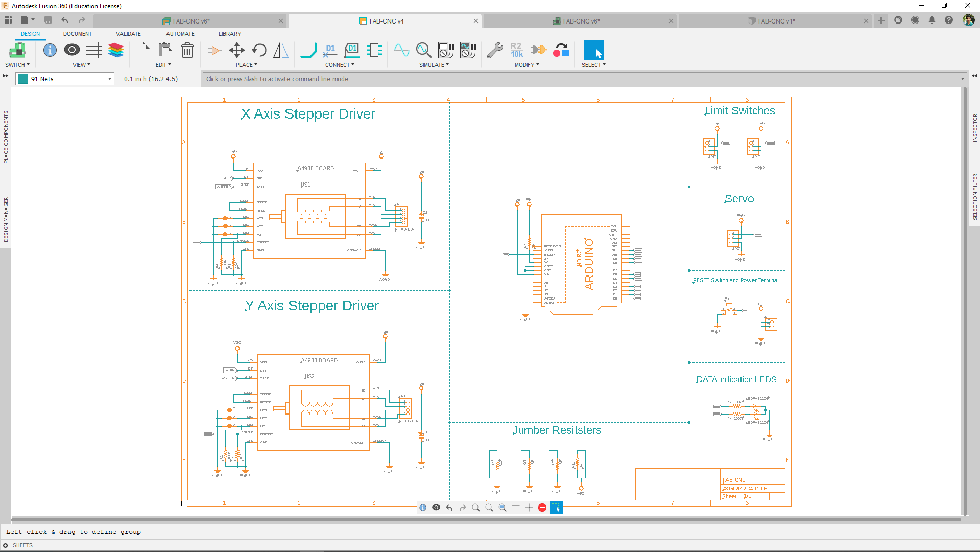Open CONNECT dropdown menu

click(340, 65)
